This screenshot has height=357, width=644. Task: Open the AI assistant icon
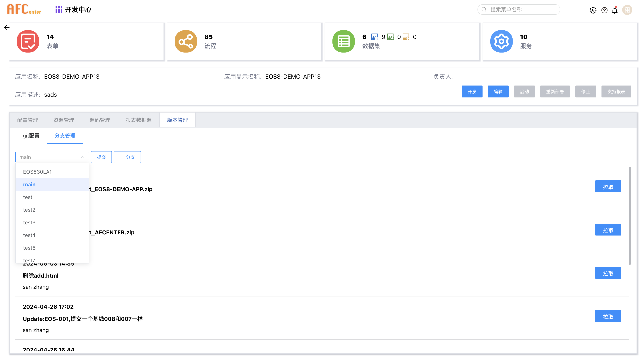coord(593,10)
